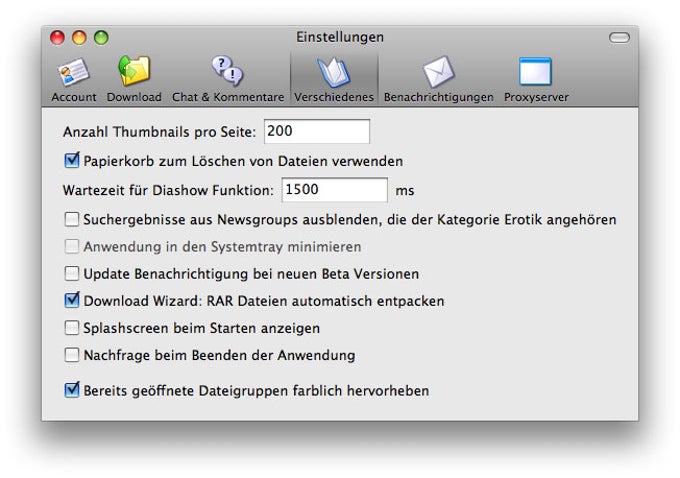Click the Chat & Kommentare label
Image resolution: width=680 pixels, height=478 pixels.
tap(228, 97)
